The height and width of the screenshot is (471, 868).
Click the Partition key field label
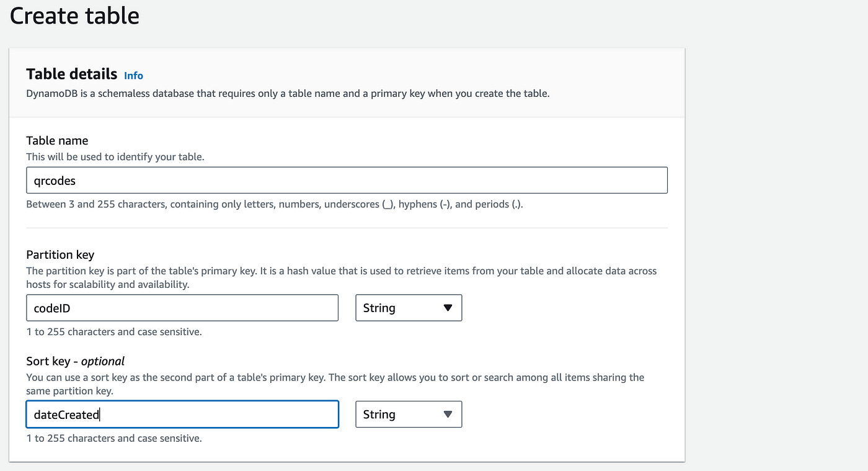(60, 255)
